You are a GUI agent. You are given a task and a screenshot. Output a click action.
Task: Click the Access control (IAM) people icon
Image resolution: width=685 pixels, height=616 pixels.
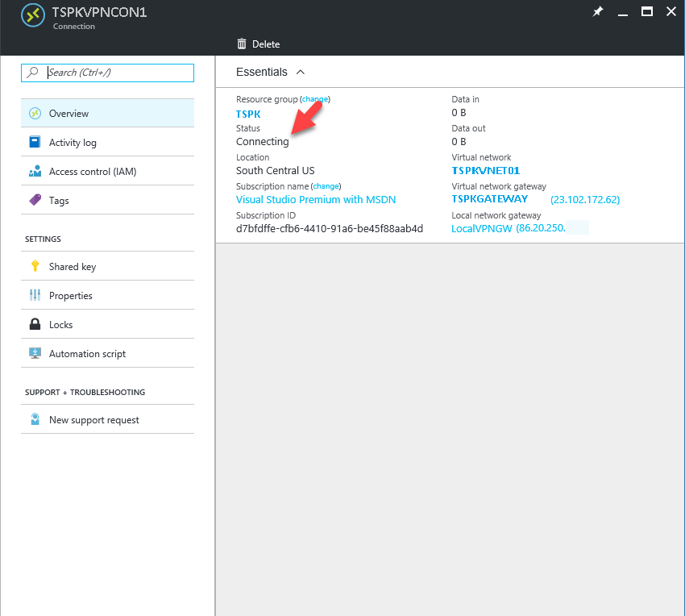(x=35, y=171)
